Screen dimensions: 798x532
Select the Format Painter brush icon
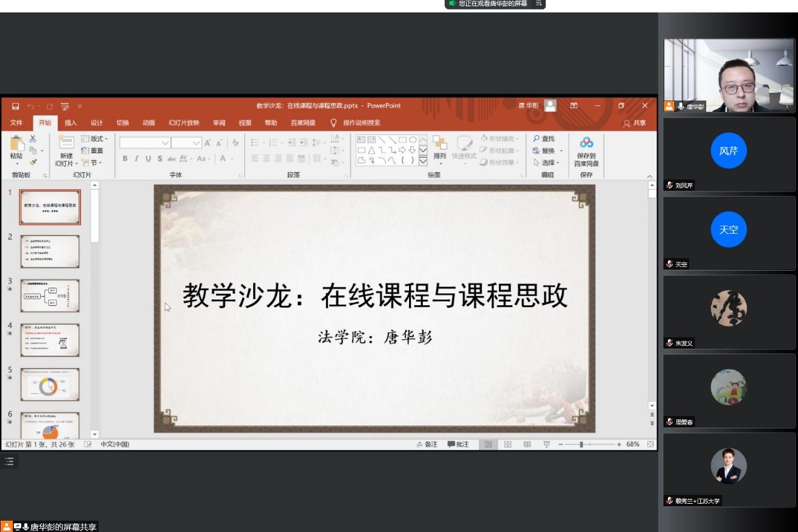tap(33, 162)
